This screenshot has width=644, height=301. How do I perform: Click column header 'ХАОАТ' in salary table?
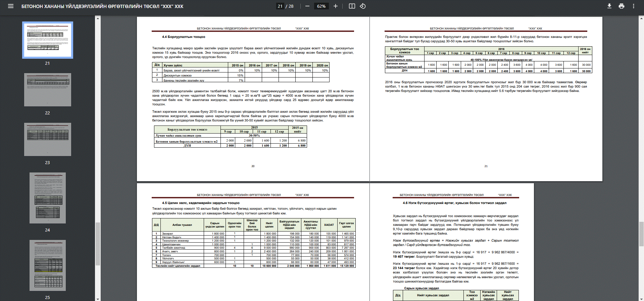(329, 225)
